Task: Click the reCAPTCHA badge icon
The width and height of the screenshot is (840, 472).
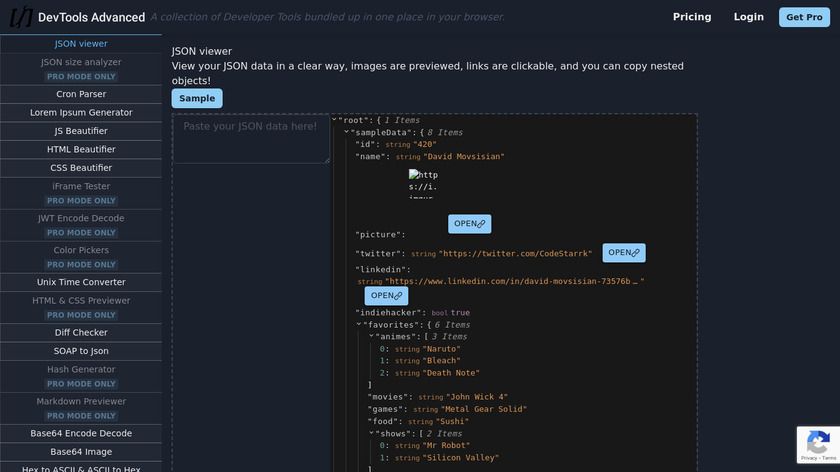Action: [x=817, y=444]
